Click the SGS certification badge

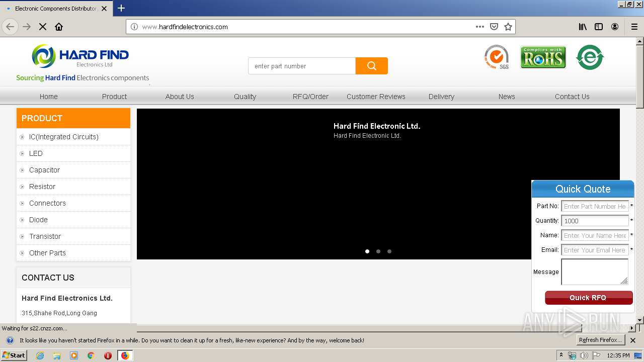click(497, 57)
